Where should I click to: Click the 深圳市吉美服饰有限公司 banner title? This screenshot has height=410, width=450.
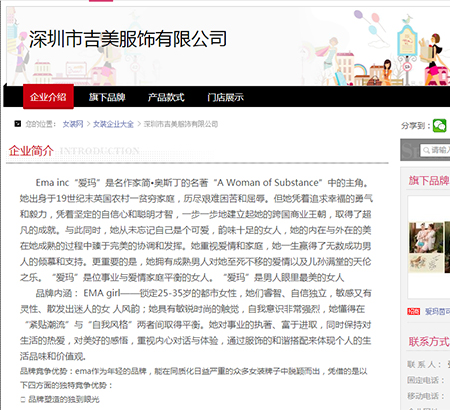click(x=128, y=39)
